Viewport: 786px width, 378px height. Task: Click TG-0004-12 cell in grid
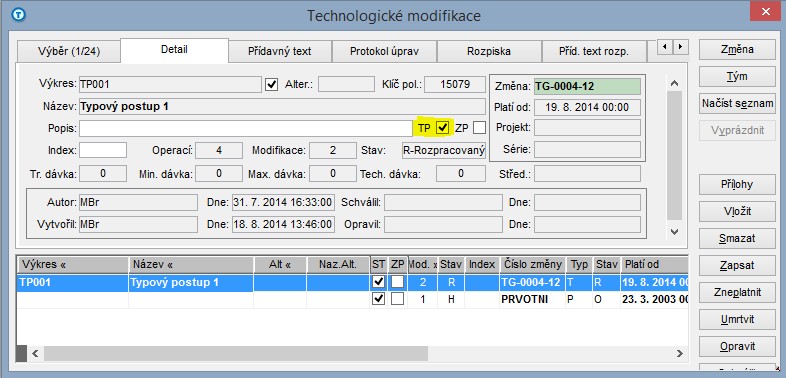point(533,282)
